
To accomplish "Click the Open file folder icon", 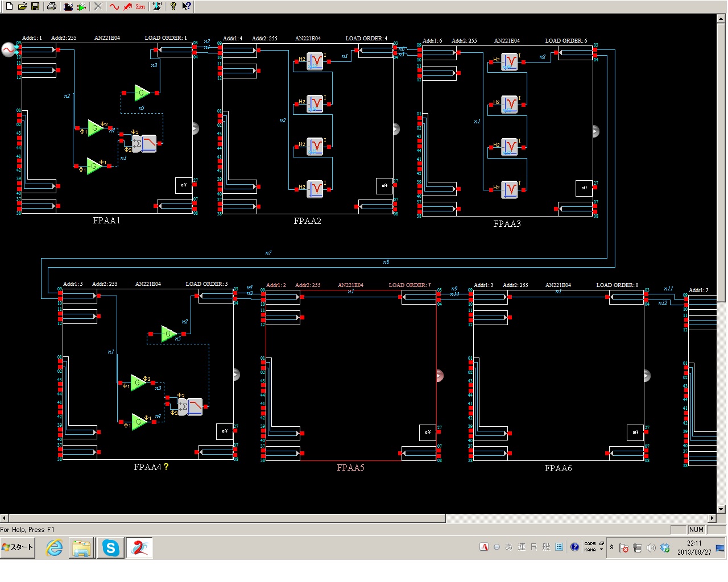I will [x=22, y=6].
